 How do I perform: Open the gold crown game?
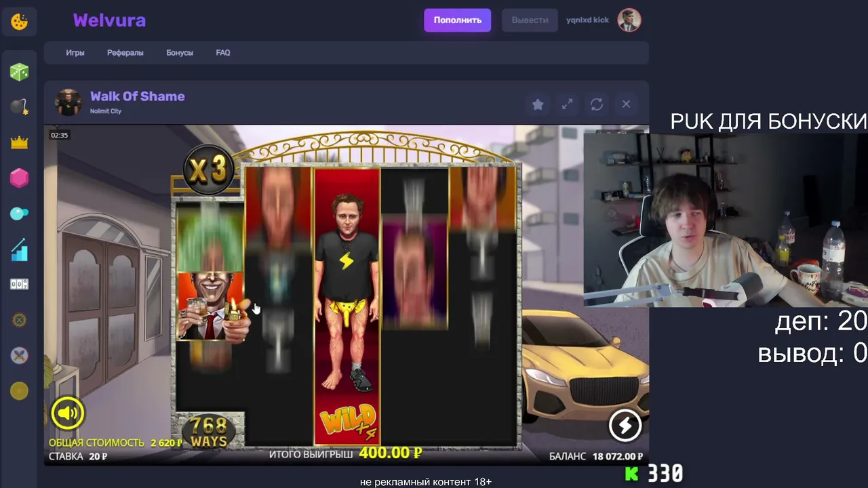[19, 142]
